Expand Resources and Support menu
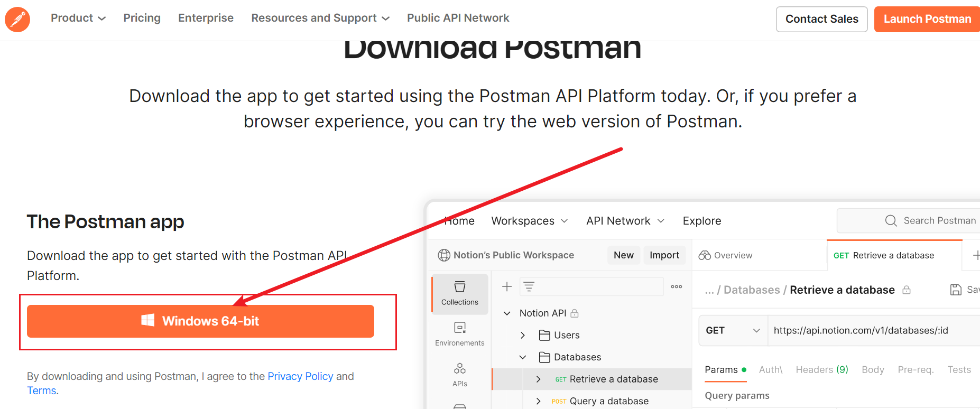980x409 pixels. (320, 18)
